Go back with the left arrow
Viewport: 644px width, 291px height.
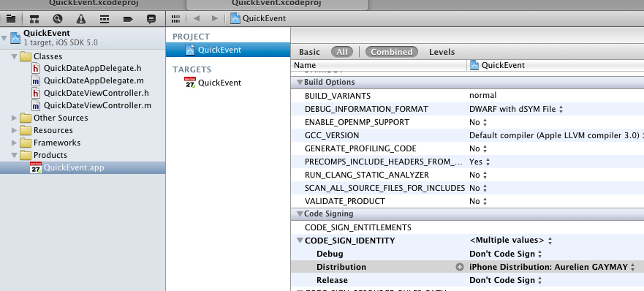[x=197, y=18]
